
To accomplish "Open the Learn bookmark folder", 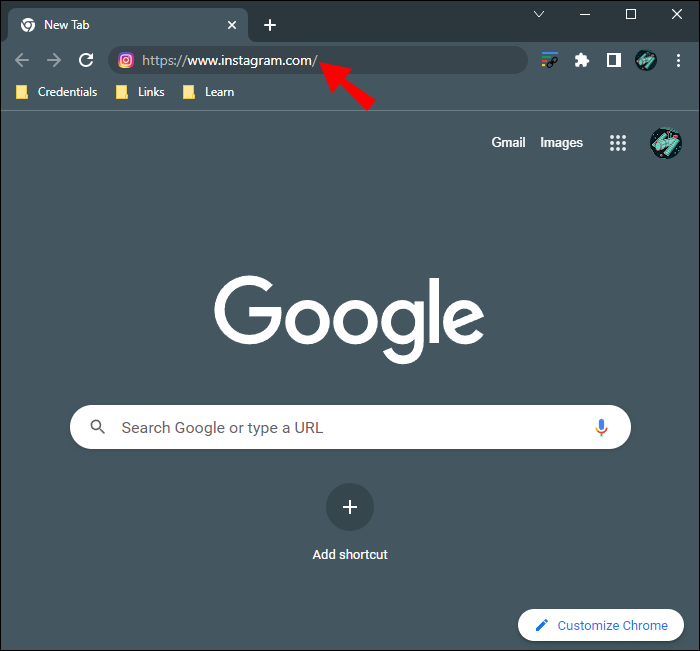I will point(208,92).
